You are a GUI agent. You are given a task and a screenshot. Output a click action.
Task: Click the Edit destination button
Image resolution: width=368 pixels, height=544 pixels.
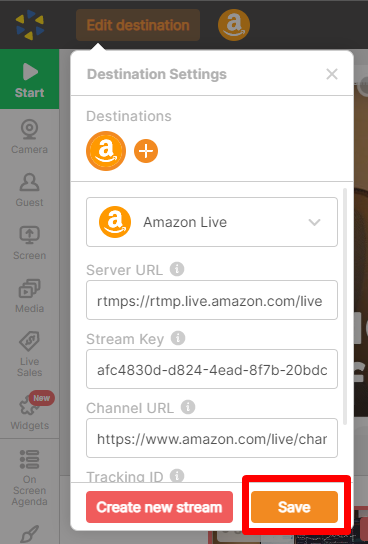138,25
